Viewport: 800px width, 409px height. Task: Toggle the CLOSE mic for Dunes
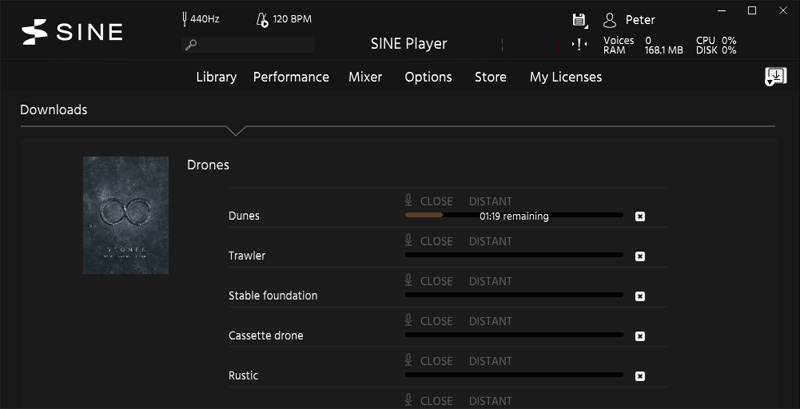pos(429,201)
